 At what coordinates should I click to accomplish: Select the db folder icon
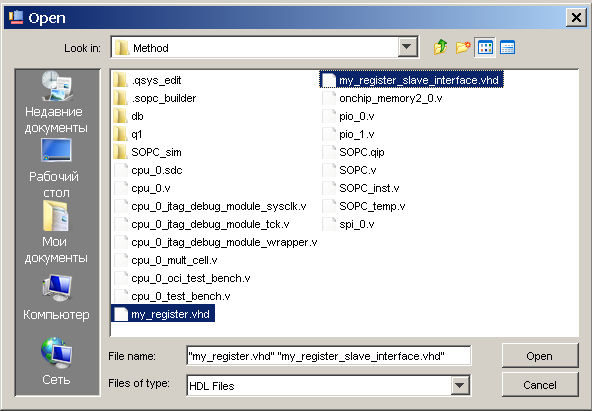click(120, 116)
